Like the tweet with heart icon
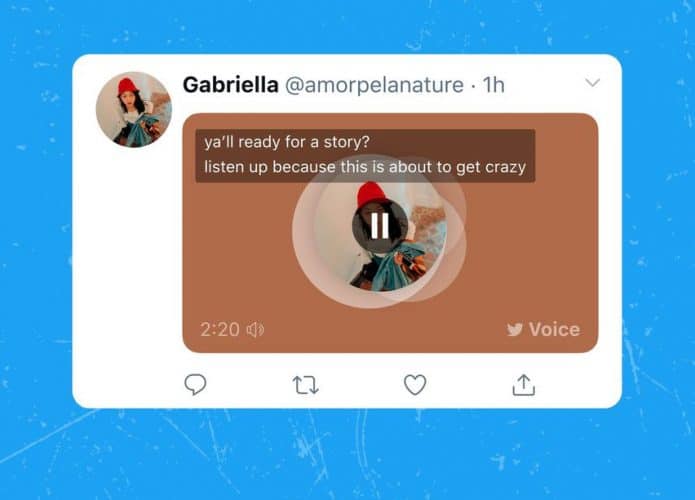Screen dimensions: 695x500 click(415, 384)
